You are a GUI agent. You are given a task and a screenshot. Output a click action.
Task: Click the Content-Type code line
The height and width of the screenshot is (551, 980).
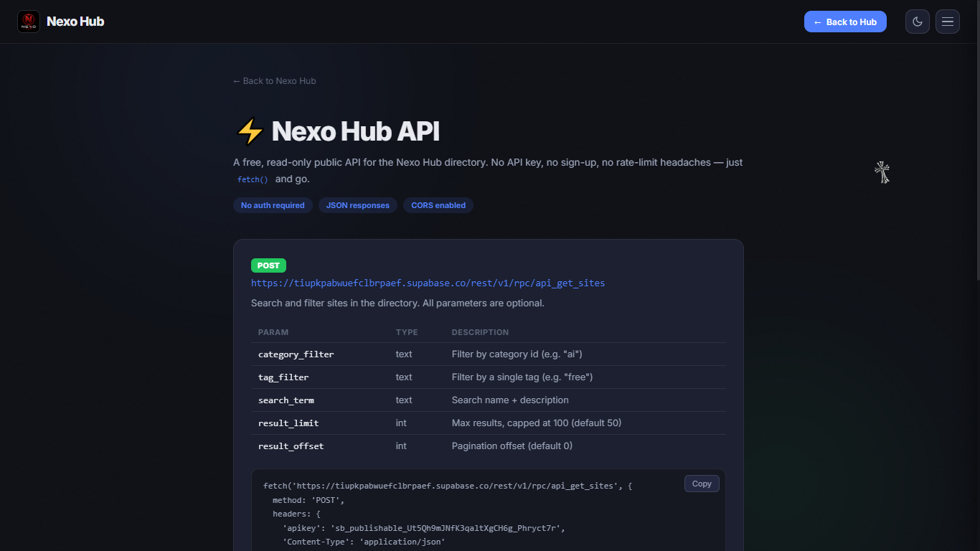[364, 542]
